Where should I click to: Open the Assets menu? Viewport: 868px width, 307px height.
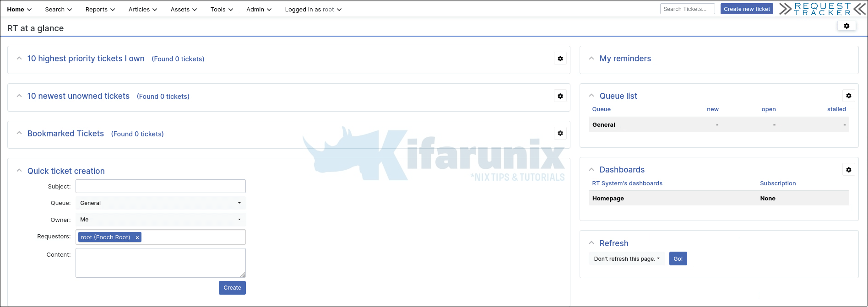click(x=184, y=9)
